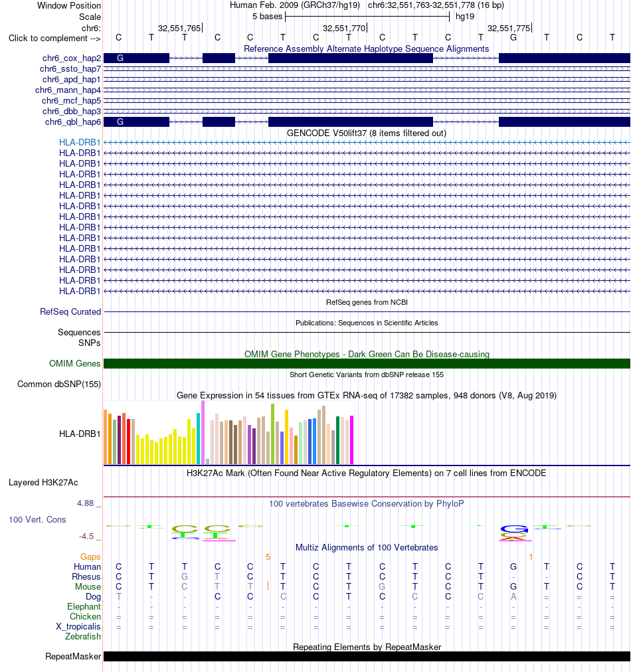Click the large blue G in PhyloP logo
The width and height of the screenshot is (631, 672).
click(513, 529)
